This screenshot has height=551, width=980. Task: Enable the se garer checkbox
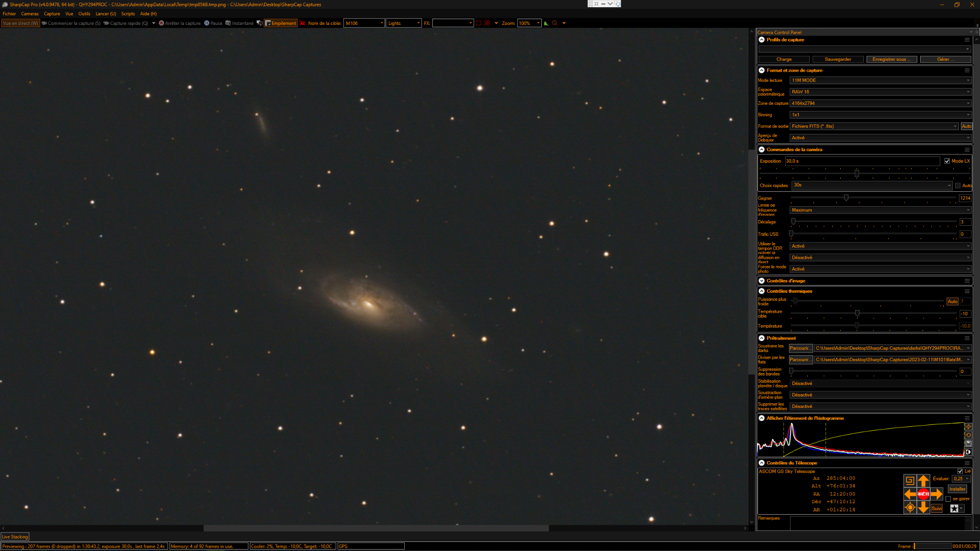click(948, 499)
